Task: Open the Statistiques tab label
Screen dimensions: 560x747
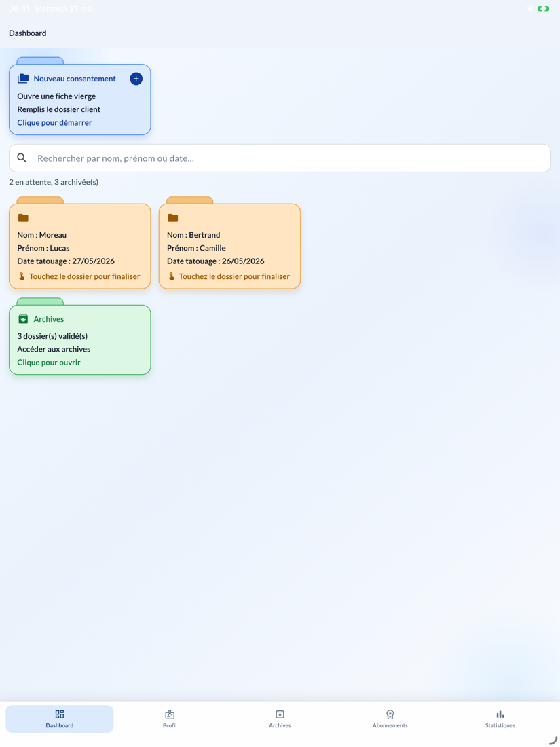Action: (x=500, y=725)
